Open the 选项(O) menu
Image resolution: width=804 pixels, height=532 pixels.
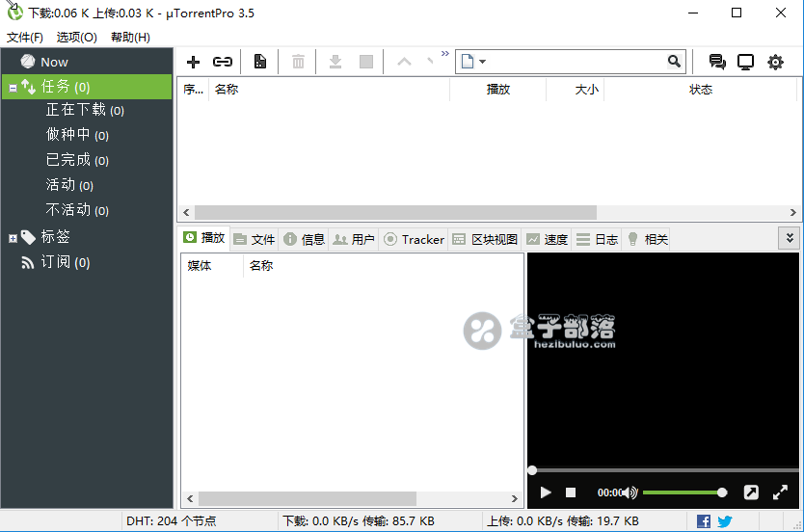point(77,37)
